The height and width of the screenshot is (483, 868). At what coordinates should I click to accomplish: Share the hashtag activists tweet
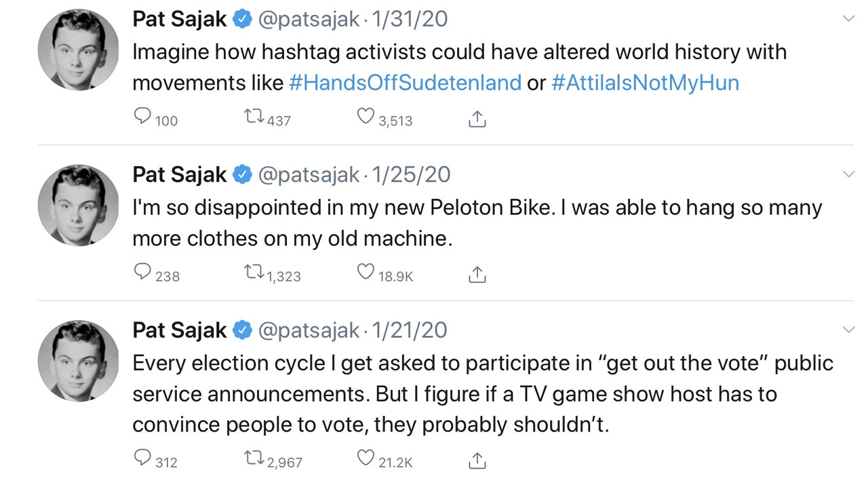[x=477, y=119]
